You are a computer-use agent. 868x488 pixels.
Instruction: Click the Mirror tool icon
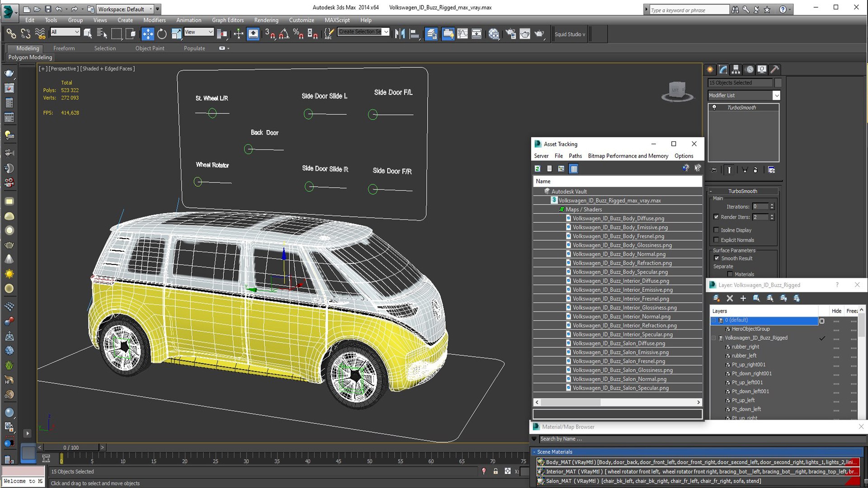(400, 34)
